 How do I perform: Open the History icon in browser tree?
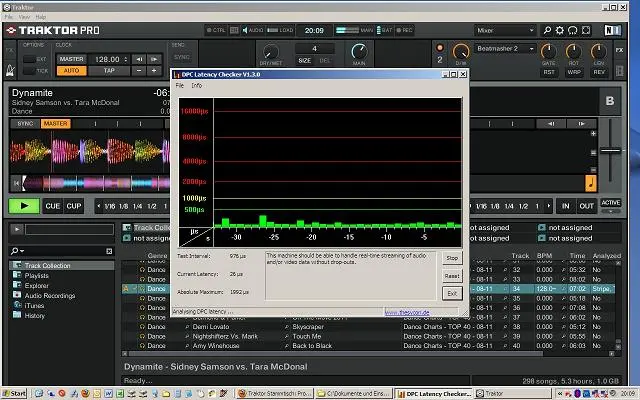16,315
